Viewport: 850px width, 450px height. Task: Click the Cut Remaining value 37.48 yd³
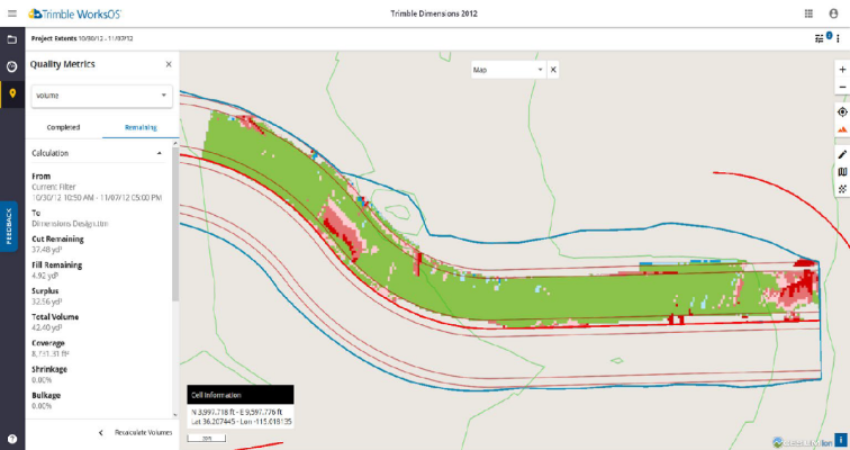coord(47,249)
